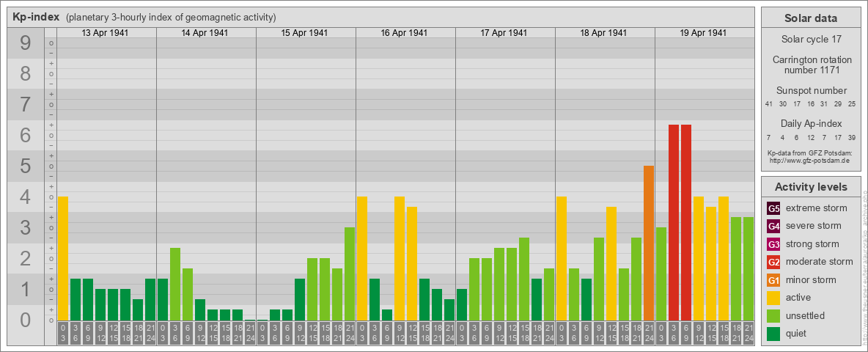Click the green 0-3 bar on 19 Apr
Viewport: 868px width, 352px height.
click(x=661, y=274)
